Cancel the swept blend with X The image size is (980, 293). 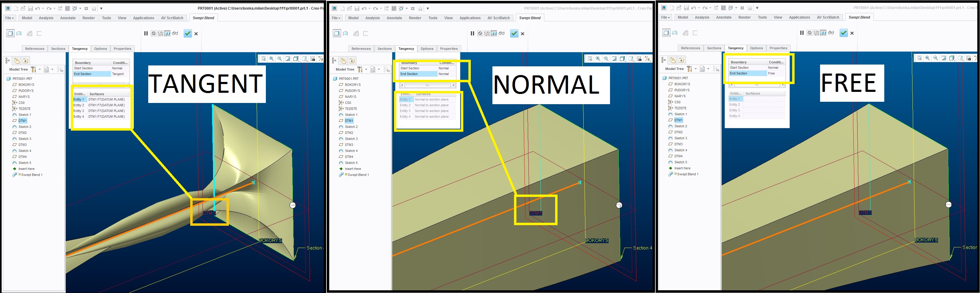pos(196,34)
